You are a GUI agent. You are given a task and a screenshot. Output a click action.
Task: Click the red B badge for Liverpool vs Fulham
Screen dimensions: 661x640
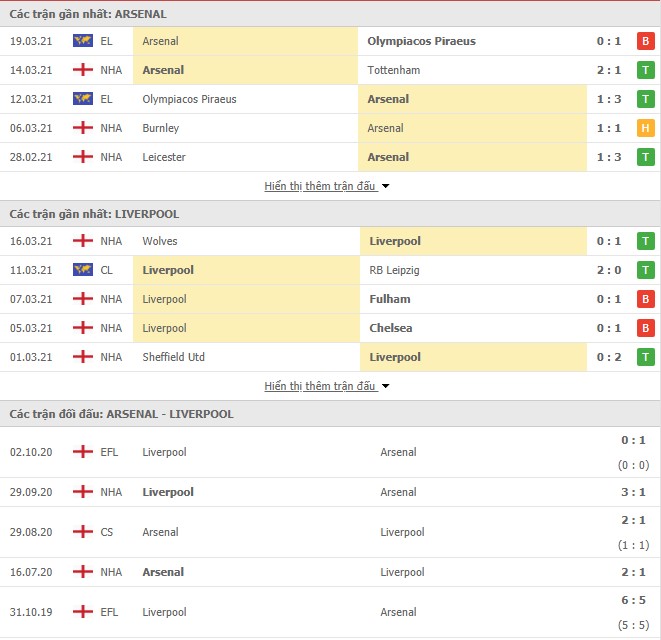pos(645,299)
